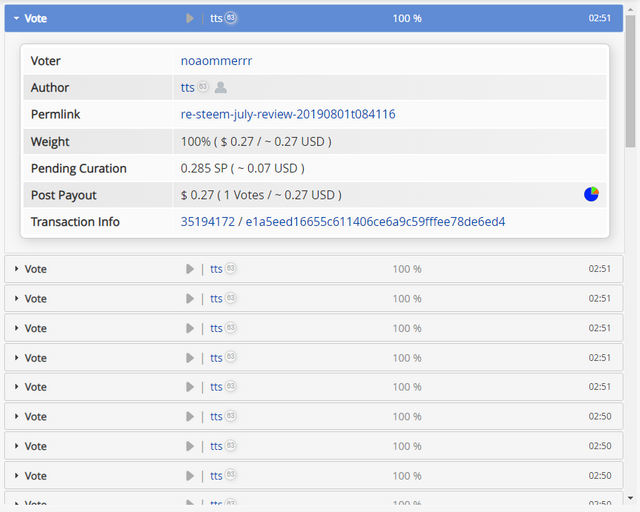Open tts link in first 02:50 Vote row
Screen dimensions: 640x512
216,416
